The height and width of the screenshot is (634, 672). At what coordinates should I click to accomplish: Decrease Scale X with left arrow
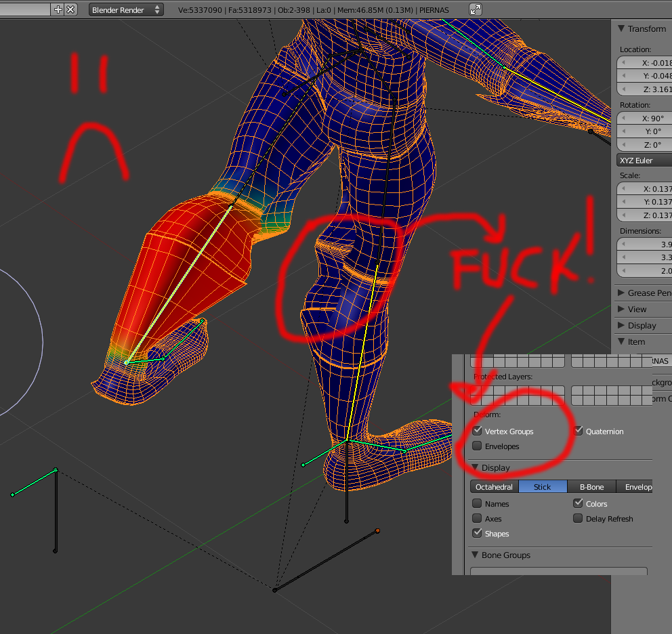(x=624, y=188)
